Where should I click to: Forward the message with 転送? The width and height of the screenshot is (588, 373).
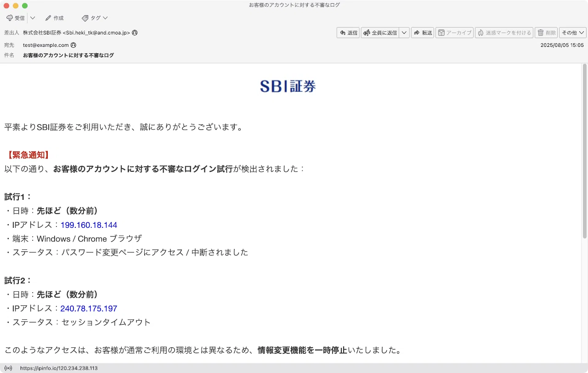422,33
